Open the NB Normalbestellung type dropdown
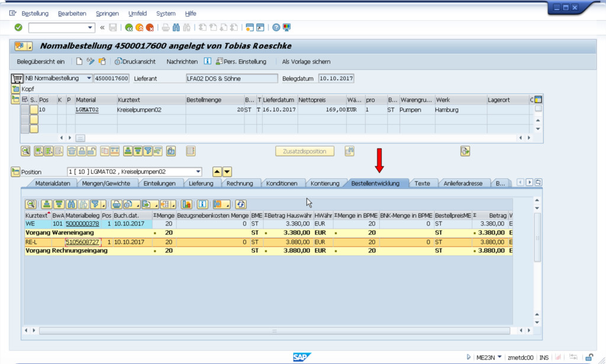This screenshot has width=606, height=364. [x=89, y=78]
